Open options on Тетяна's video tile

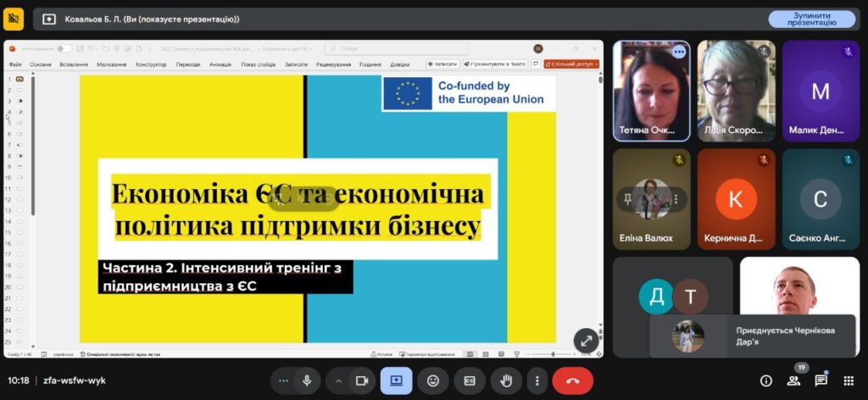(678, 52)
